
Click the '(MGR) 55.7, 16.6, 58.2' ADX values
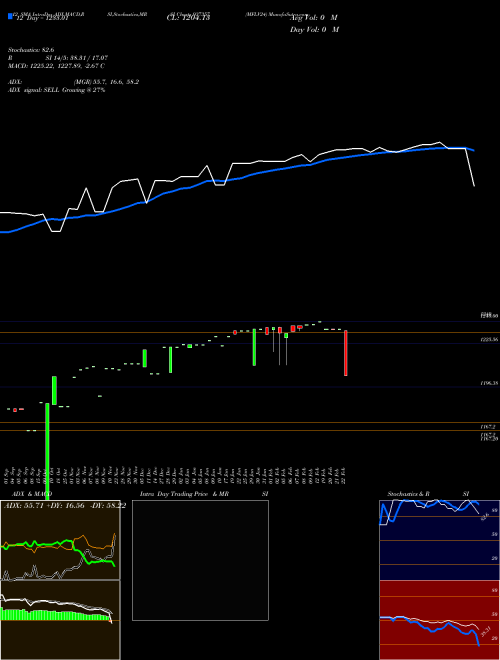[x=106, y=82]
